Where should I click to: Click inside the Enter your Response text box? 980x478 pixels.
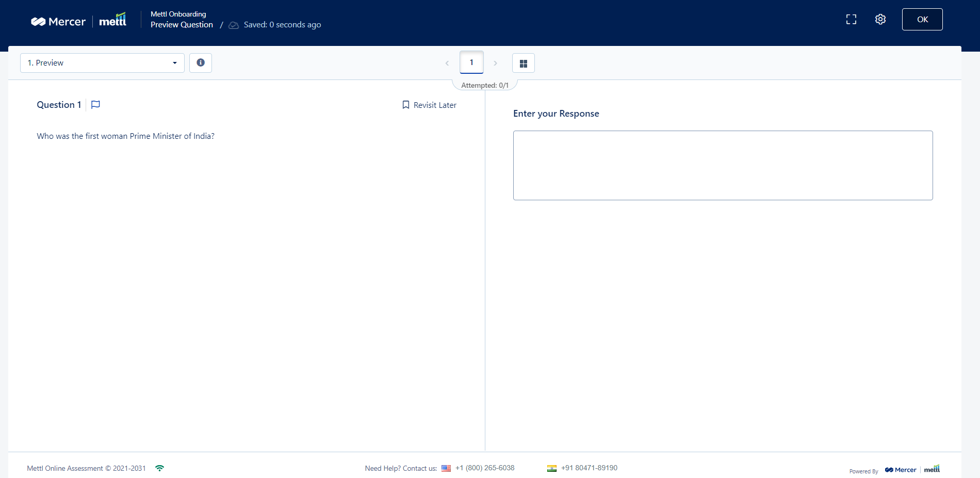(x=723, y=165)
